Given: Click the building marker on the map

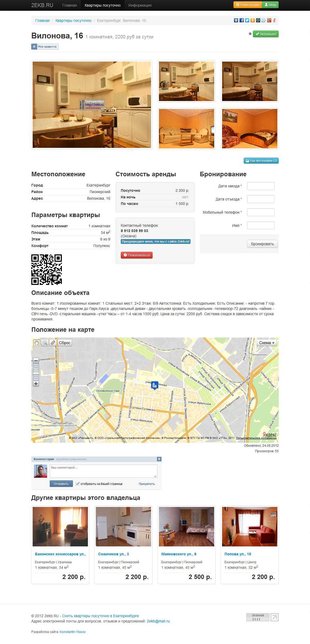Looking at the screenshot, I should tap(155, 385).
